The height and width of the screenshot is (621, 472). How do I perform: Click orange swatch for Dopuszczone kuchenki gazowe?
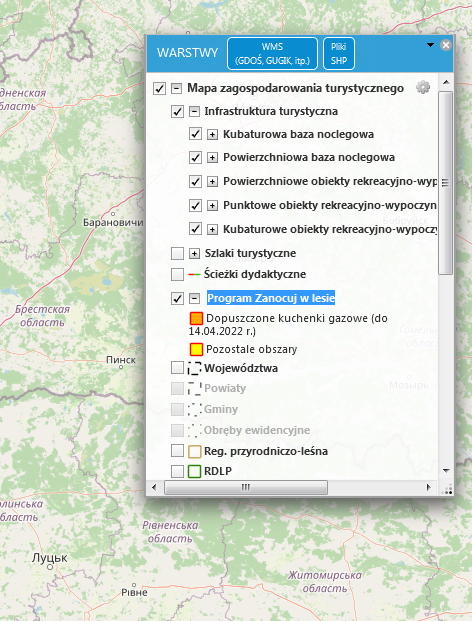tap(196, 318)
